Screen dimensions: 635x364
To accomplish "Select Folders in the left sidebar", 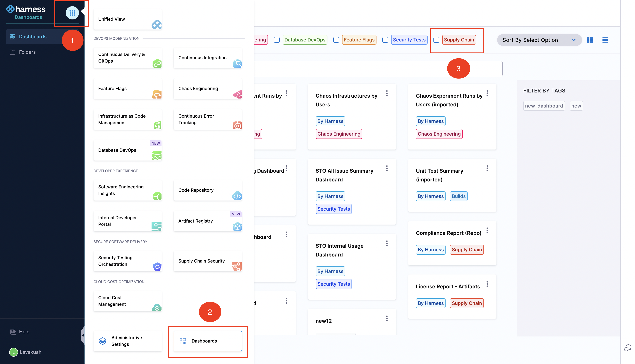I will click(27, 52).
